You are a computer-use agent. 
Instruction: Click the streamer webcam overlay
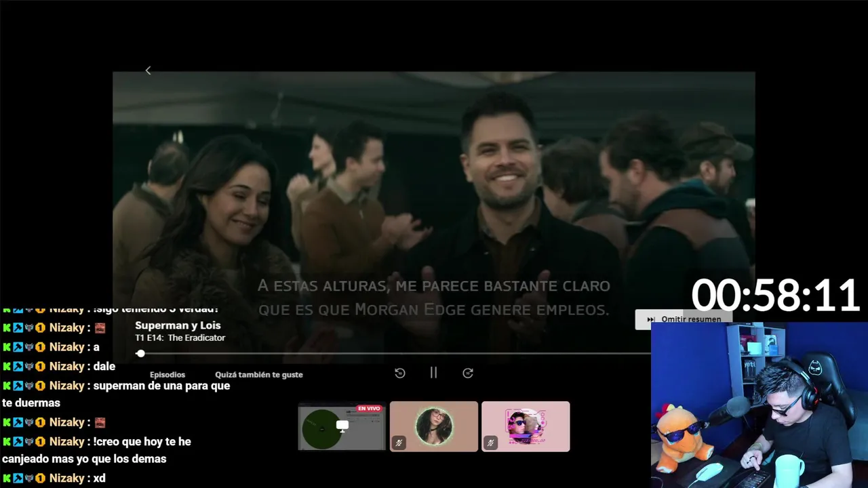click(759, 405)
